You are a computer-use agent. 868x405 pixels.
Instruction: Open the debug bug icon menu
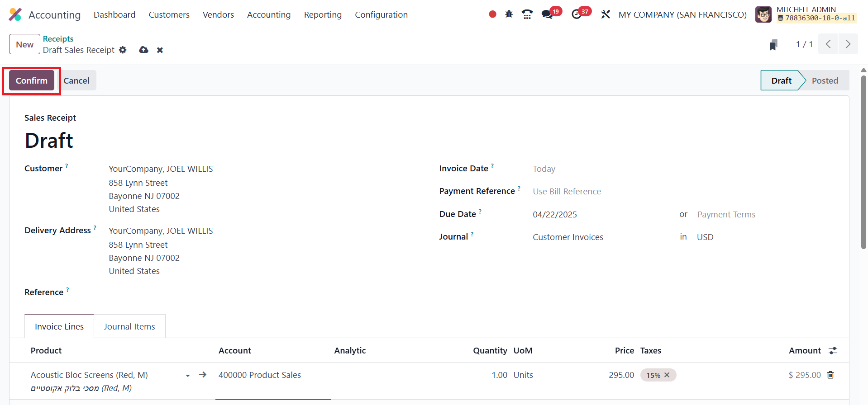pyautogui.click(x=509, y=14)
